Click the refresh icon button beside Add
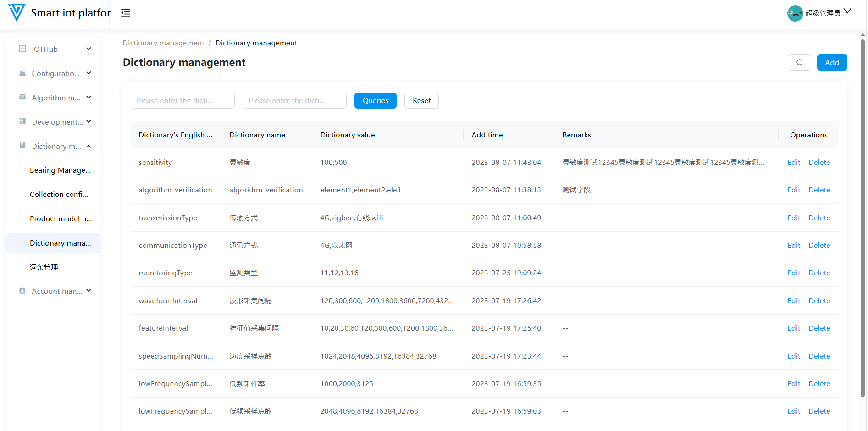The height and width of the screenshot is (431, 868). pos(799,62)
